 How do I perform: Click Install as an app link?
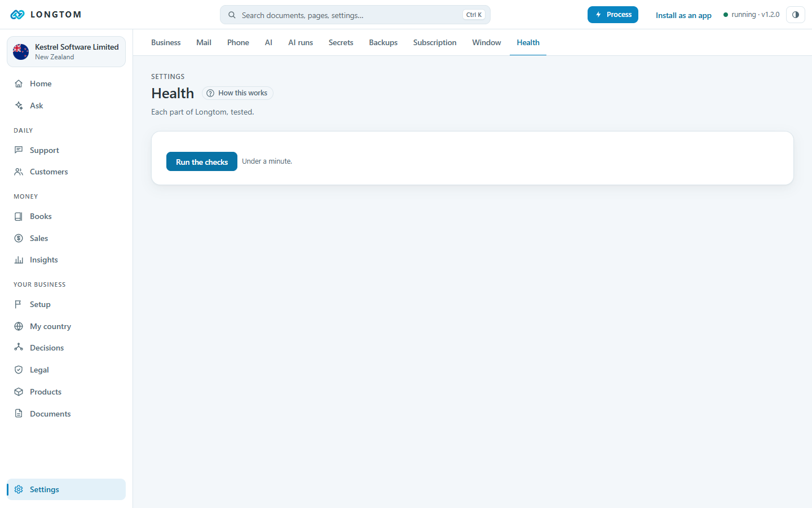pos(683,15)
